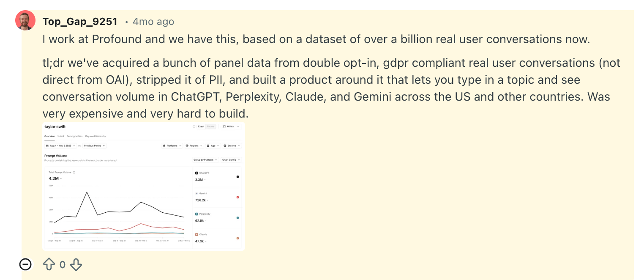Toggle the Perplexity series checkbox

pos(238,218)
